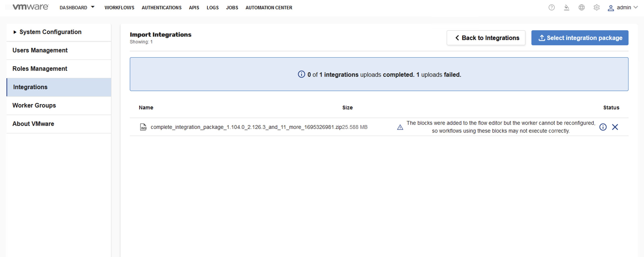Viewport: 644px width, 257px height.
Task: Dismiss the failed upload with the X icon
Action: point(615,127)
